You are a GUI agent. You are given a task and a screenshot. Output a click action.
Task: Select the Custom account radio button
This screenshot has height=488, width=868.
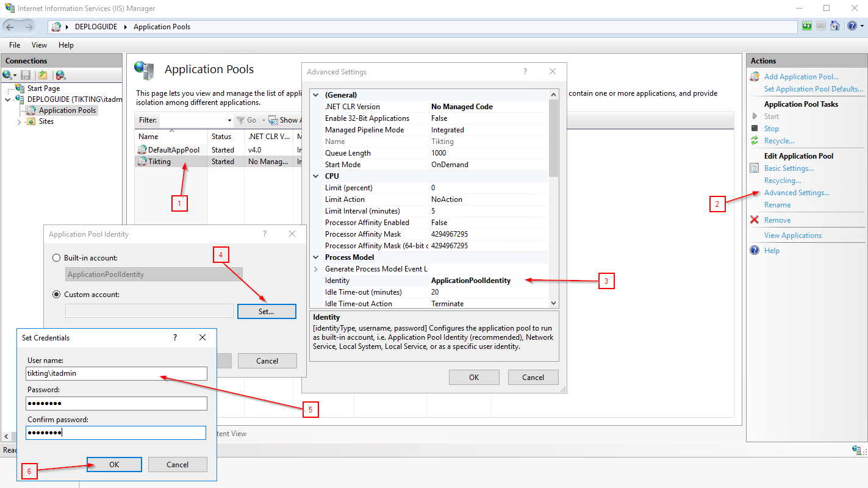click(57, 295)
